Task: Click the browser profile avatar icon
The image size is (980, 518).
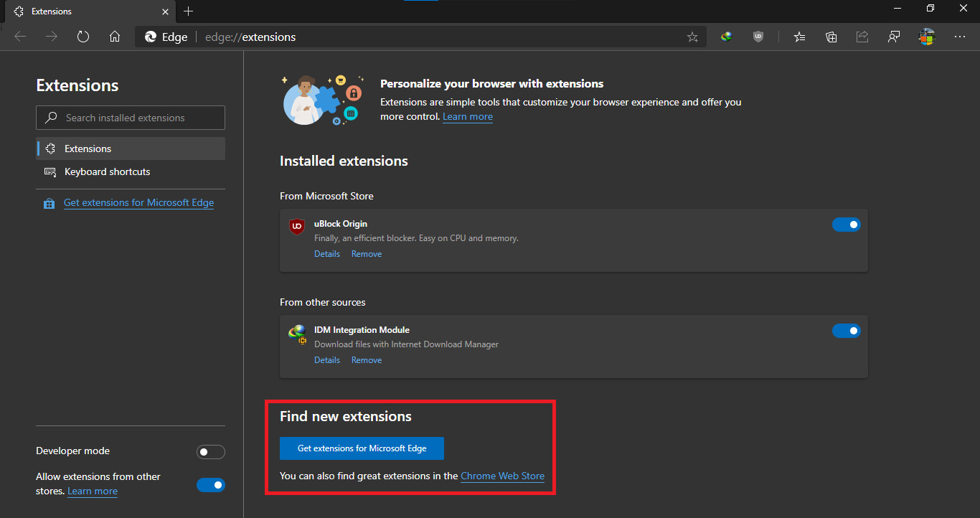Action: click(926, 37)
